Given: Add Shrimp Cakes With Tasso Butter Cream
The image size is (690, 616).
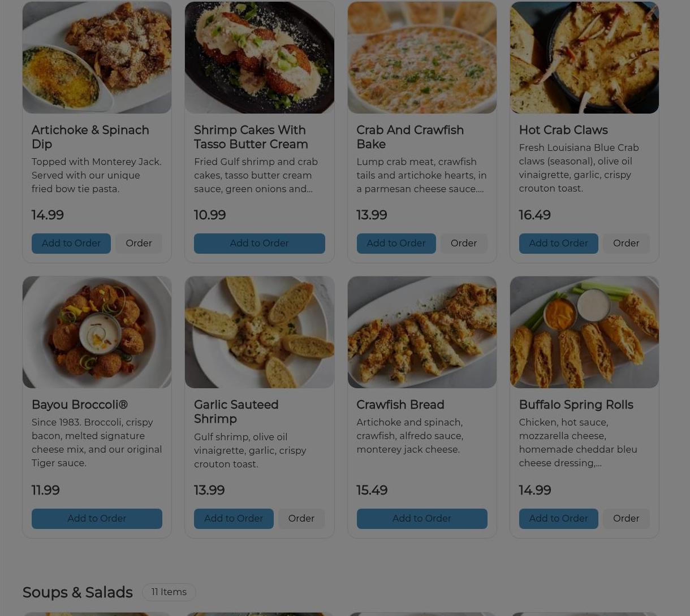Looking at the screenshot, I should (x=259, y=244).
